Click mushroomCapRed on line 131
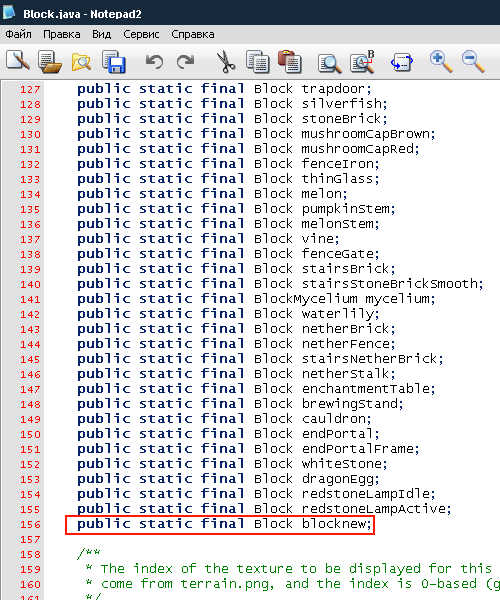The image size is (500, 600). click(358, 149)
